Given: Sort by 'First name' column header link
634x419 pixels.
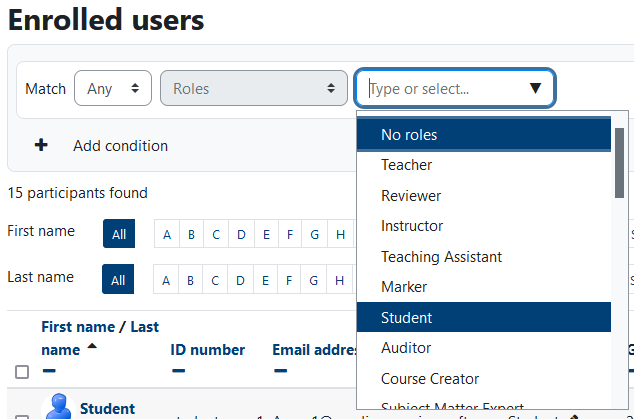Looking at the screenshot, I should pos(78,327).
